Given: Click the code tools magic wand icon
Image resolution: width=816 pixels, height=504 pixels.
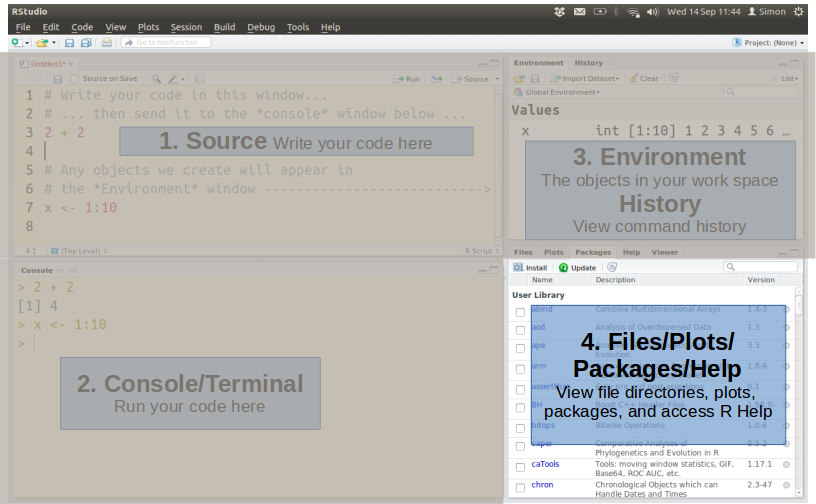Looking at the screenshot, I should [173, 79].
